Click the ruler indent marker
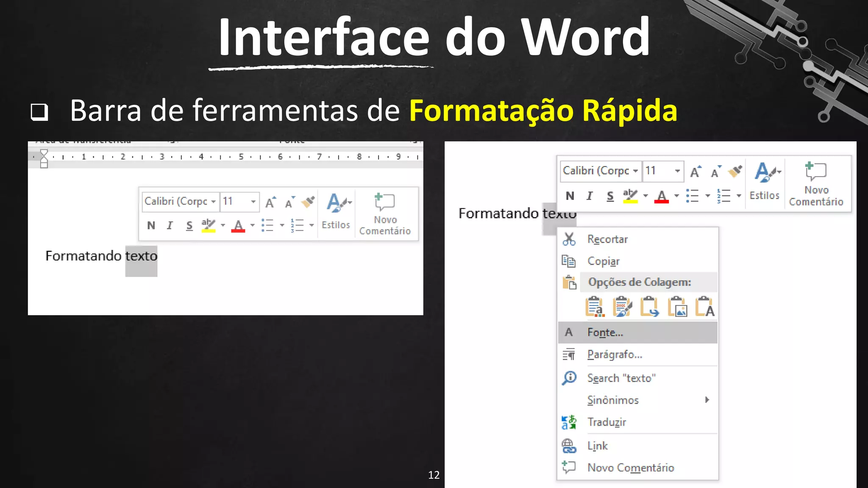 point(44,158)
